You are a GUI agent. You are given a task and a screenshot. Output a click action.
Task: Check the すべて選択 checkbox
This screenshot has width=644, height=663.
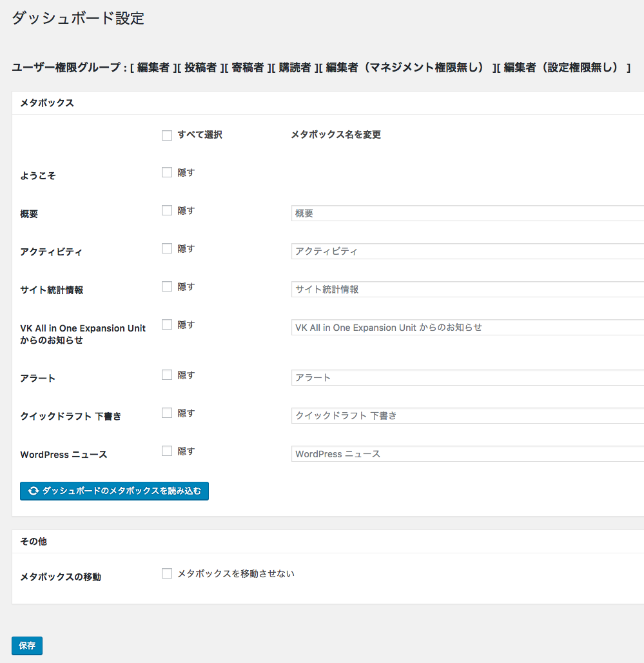tap(167, 135)
